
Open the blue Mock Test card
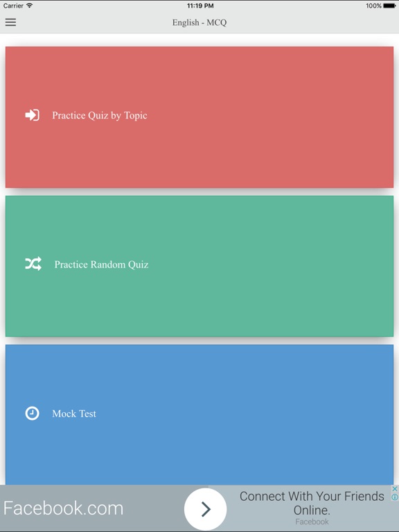(199, 415)
